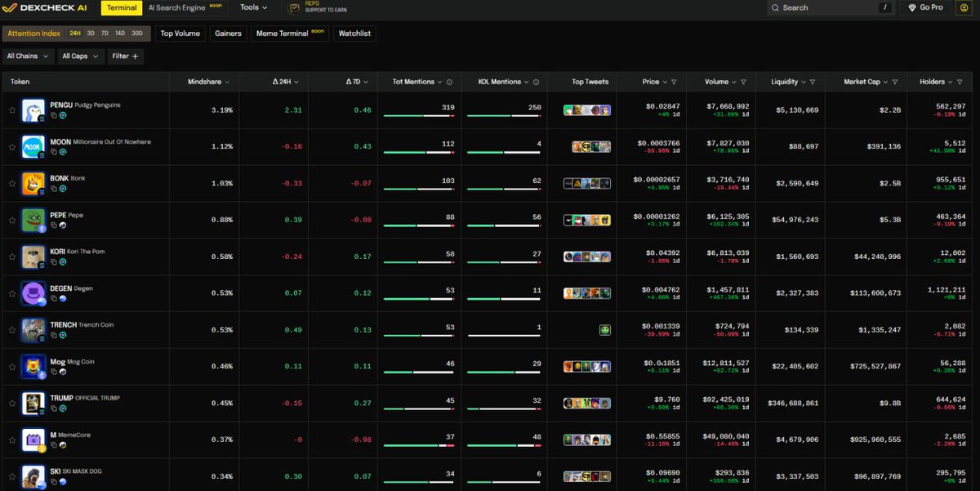Click the Search input field

(x=831, y=7)
